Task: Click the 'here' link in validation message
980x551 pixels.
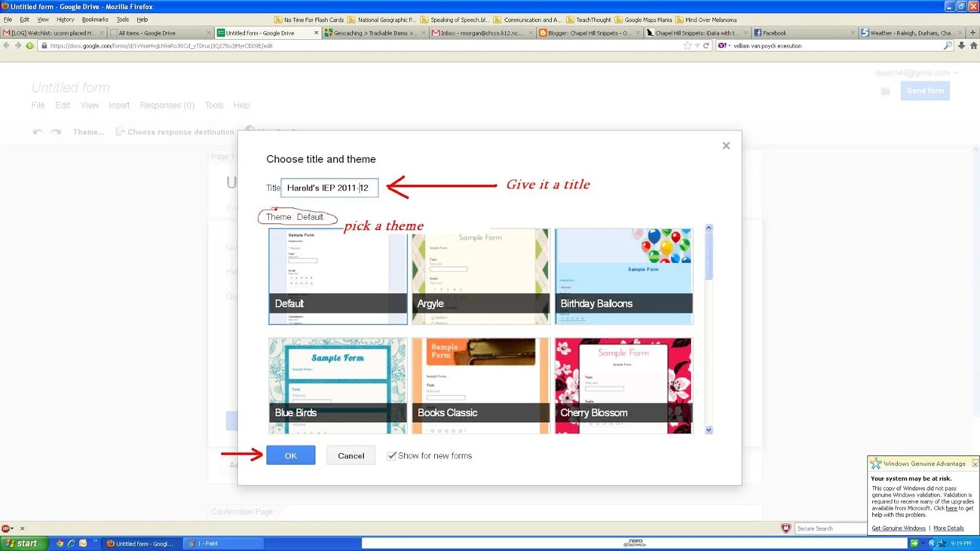Action: click(x=951, y=508)
